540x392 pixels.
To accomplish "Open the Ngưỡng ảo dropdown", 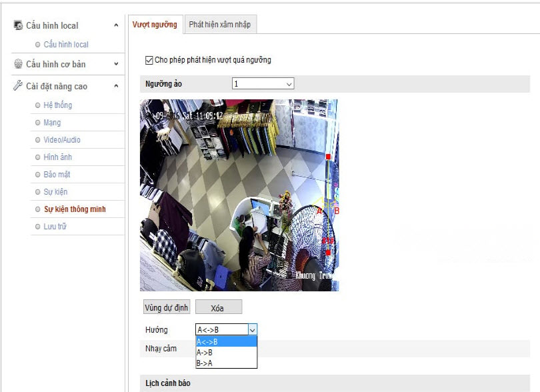I will tap(263, 84).
